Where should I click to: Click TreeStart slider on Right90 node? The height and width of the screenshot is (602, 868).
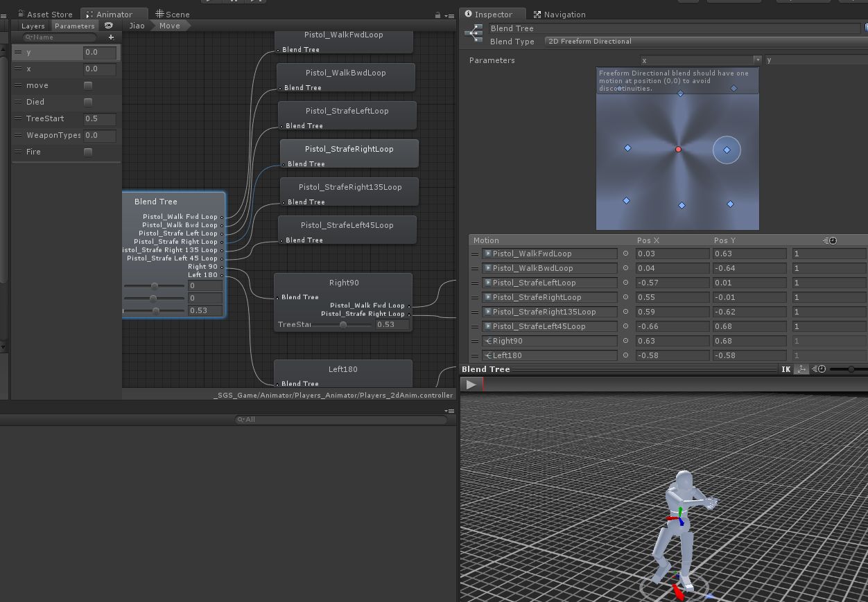(x=342, y=325)
